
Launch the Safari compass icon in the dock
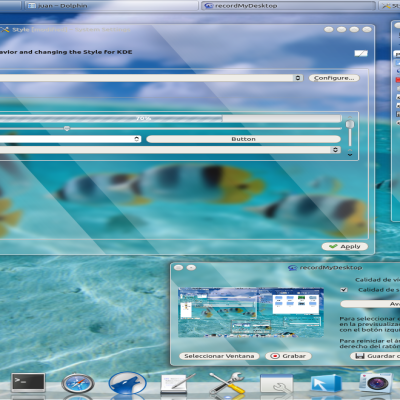tap(78, 384)
